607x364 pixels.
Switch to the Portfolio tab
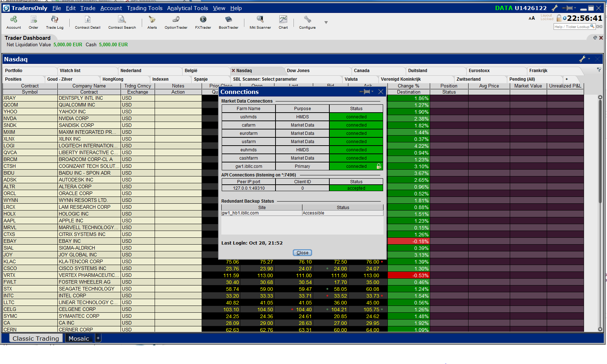pyautogui.click(x=30, y=71)
